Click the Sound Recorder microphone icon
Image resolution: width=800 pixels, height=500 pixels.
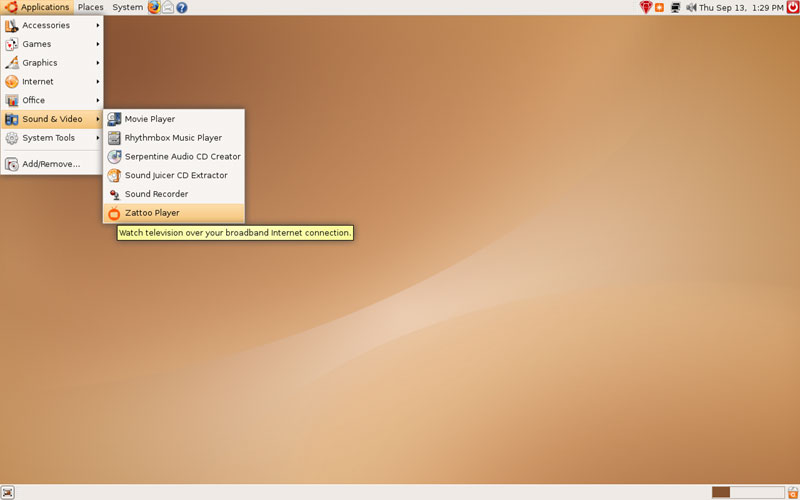[115, 194]
